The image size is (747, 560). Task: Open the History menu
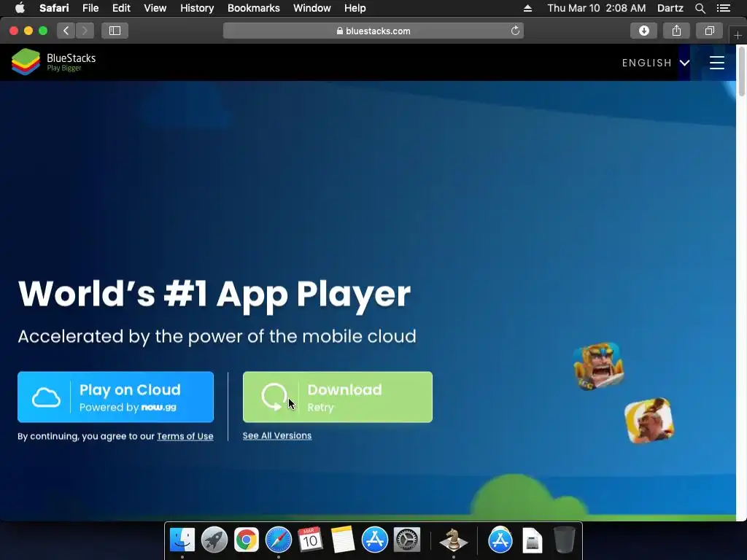[197, 7]
